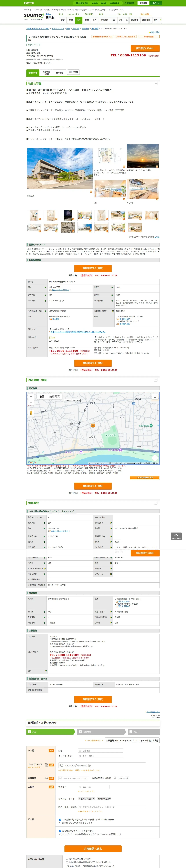Open help icon beside 修繕積立金

(x=44, y=536)
